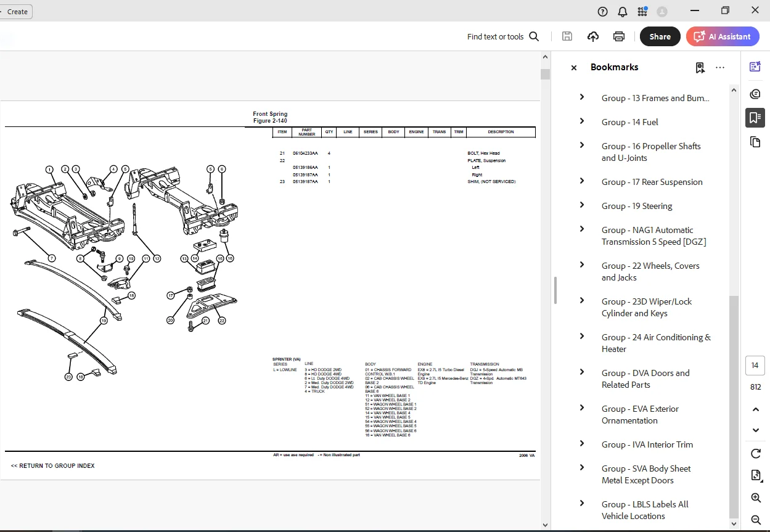Expand Group - 16 Propeller Shafts bookmark
Image resolution: width=770 pixels, height=532 pixels.
581,145
